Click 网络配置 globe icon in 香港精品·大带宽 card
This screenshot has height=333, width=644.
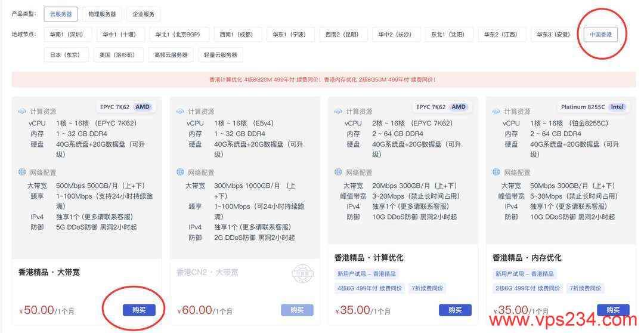22,172
